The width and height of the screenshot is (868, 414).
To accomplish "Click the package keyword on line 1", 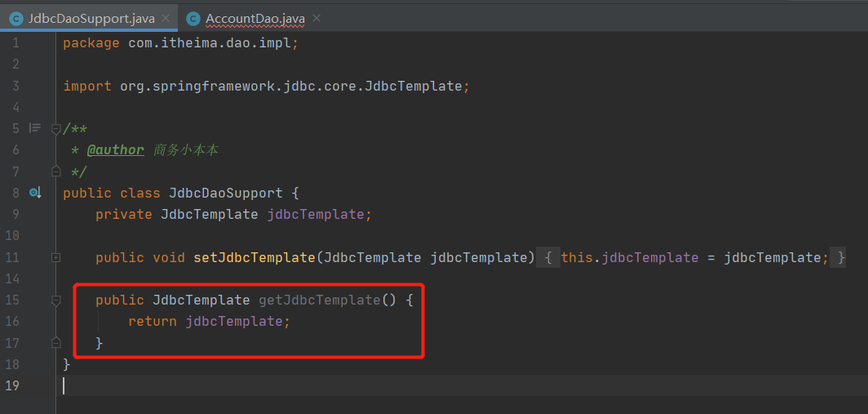I will (91, 42).
